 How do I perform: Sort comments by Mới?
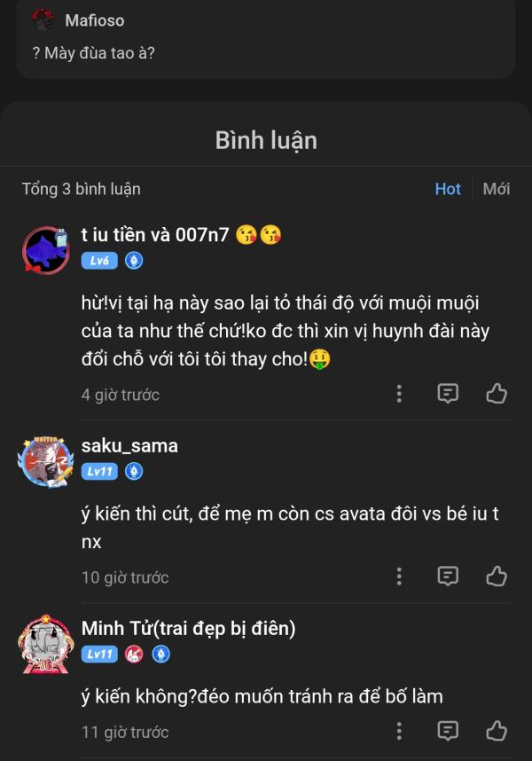[x=497, y=189]
